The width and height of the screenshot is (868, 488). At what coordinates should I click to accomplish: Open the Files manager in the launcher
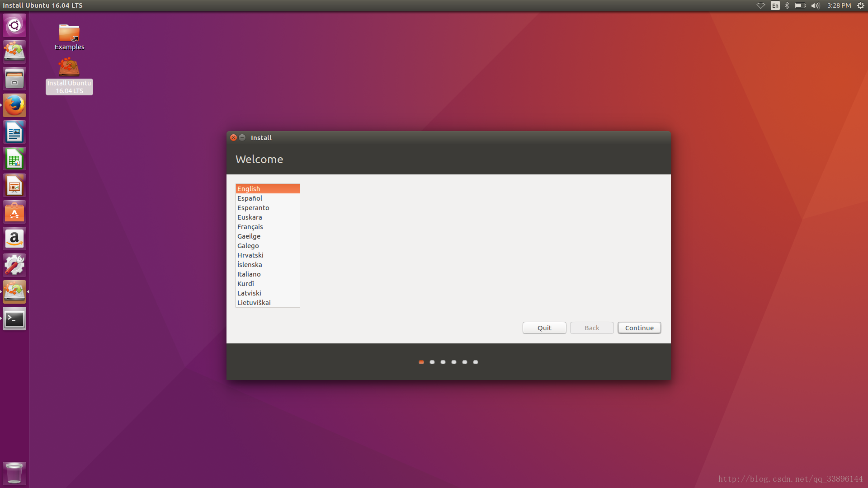[x=14, y=79]
